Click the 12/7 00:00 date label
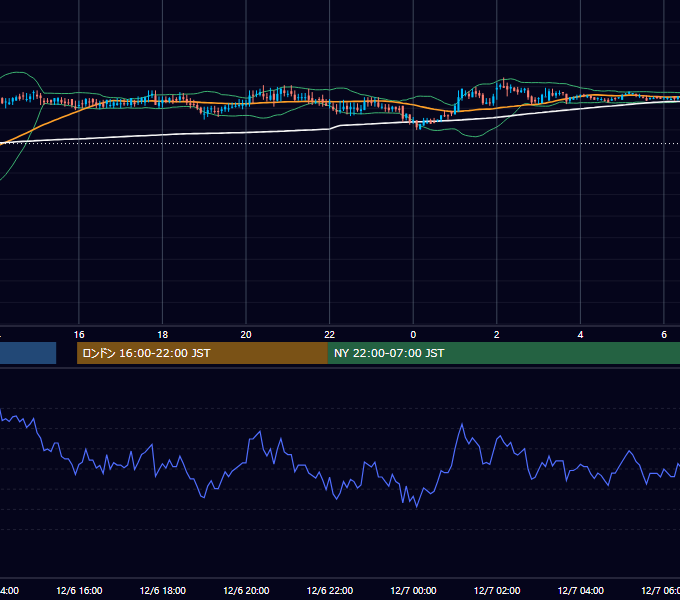The image size is (680, 600). tap(413, 591)
